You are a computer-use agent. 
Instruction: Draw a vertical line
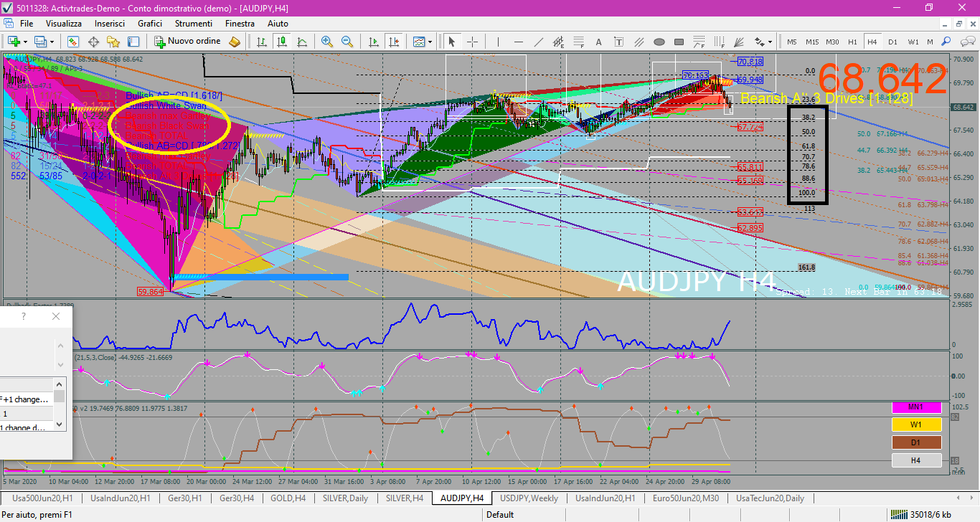pyautogui.click(x=498, y=42)
